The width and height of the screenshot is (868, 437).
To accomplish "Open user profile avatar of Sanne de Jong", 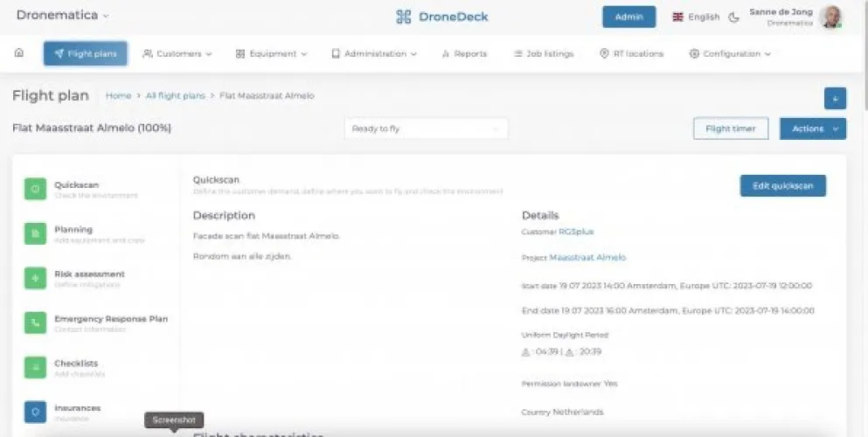I will 831,17.
